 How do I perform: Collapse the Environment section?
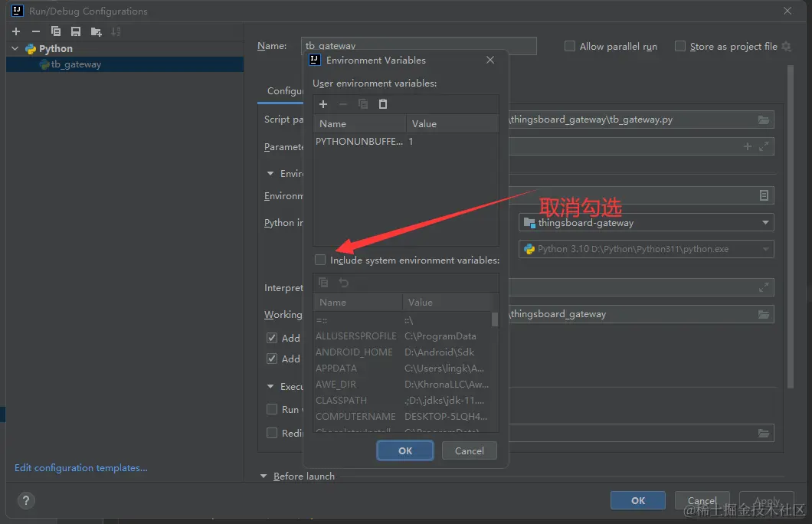[x=270, y=173]
